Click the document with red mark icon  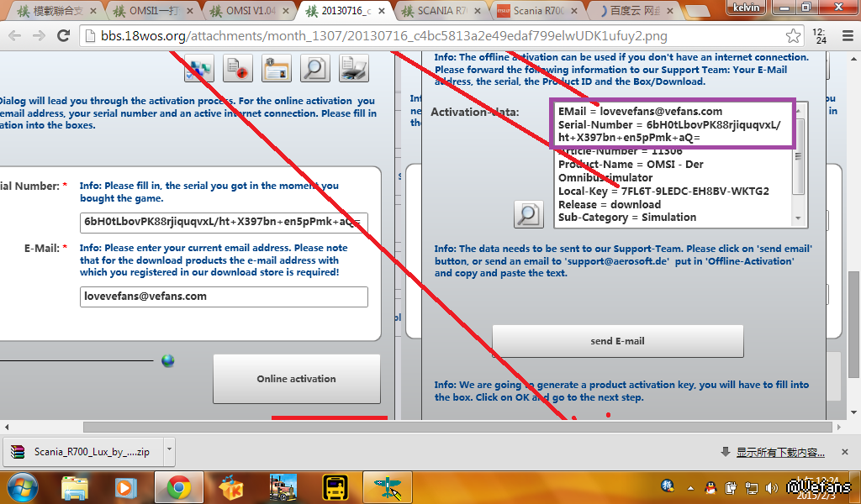click(238, 69)
